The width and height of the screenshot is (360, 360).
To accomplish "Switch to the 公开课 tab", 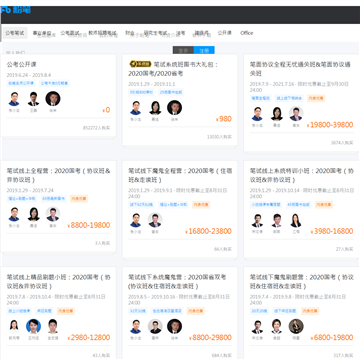I will point(224,33).
